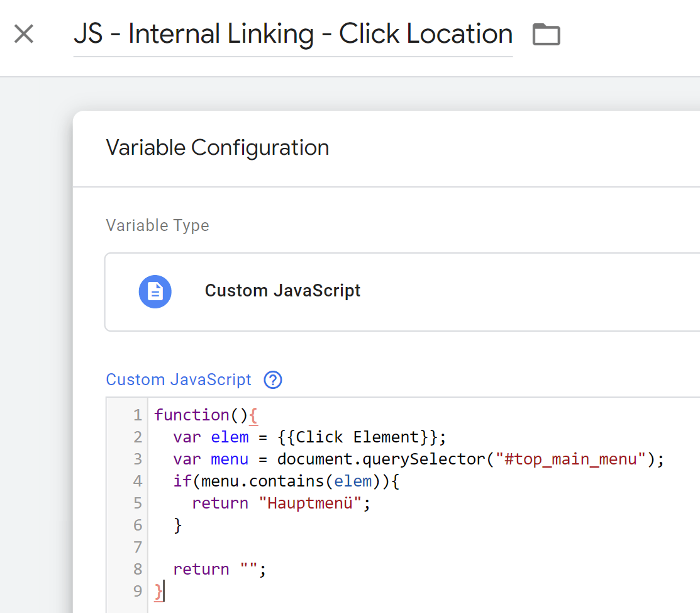
Task: Click line number 1 in the code gutter
Action: click(x=137, y=415)
